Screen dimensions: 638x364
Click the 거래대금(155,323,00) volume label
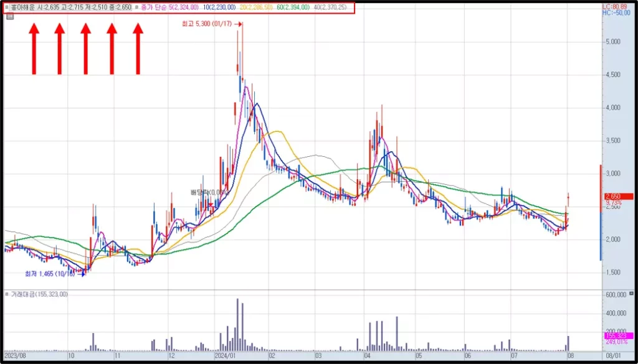click(x=39, y=294)
